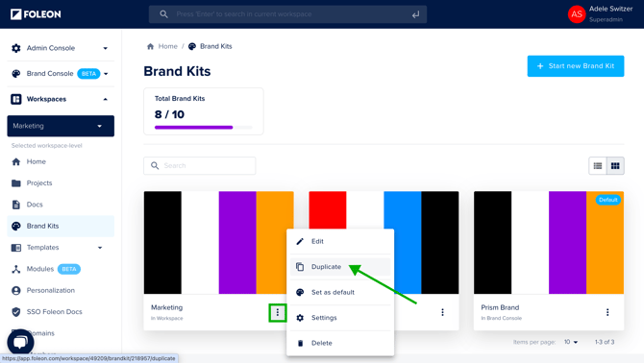Click Brand Kits breadcrumb link
644x363 pixels.
pyautogui.click(x=215, y=46)
